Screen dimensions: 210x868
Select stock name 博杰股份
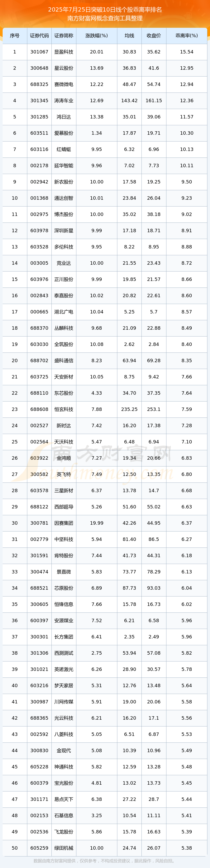(x=64, y=214)
